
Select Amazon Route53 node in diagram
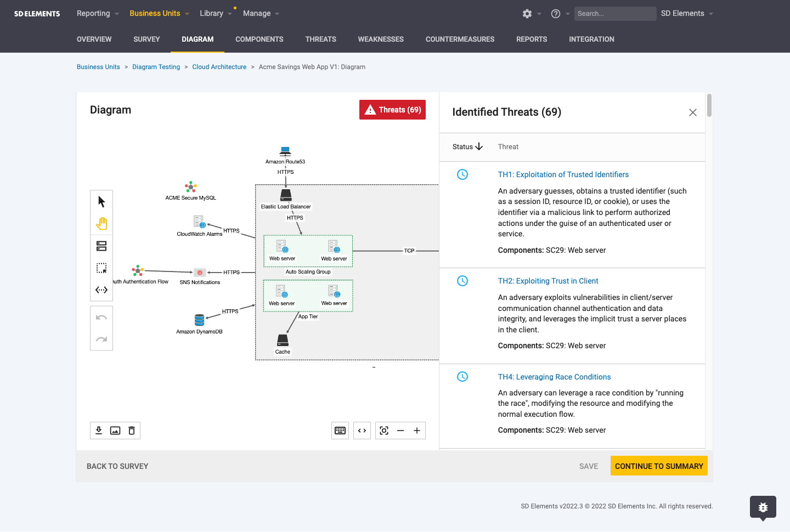[285, 151]
